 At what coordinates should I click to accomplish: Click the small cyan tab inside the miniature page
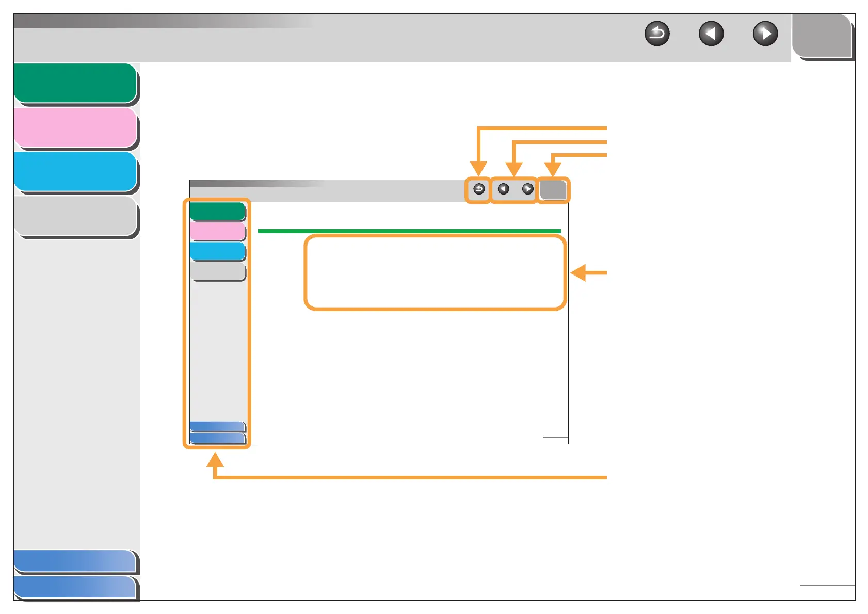coord(217,252)
